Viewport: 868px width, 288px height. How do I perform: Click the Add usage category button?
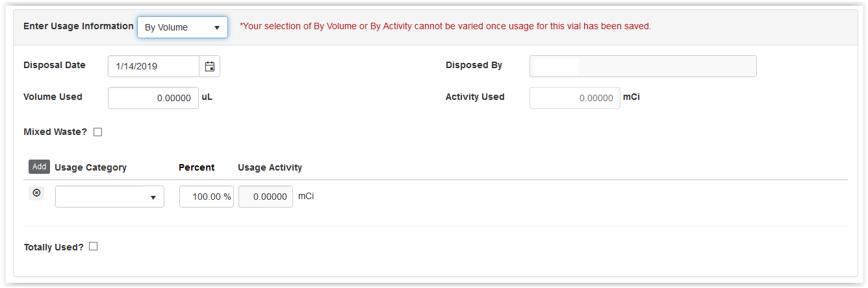[x=39, y=167]
